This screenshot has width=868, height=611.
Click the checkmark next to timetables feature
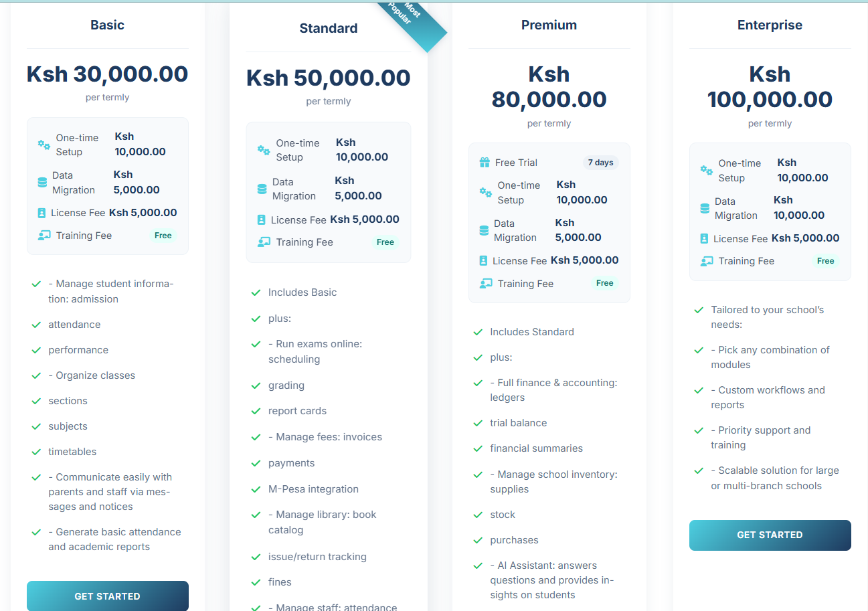36,452
